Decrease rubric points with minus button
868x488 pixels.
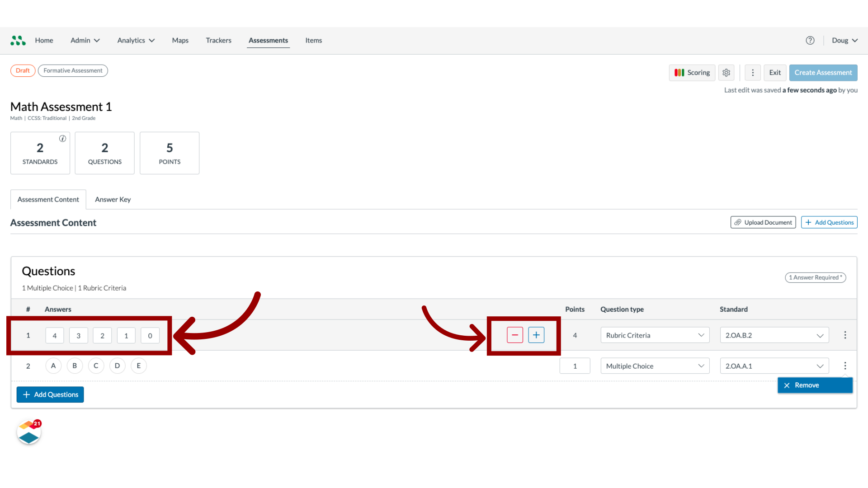tap(515, 335)
